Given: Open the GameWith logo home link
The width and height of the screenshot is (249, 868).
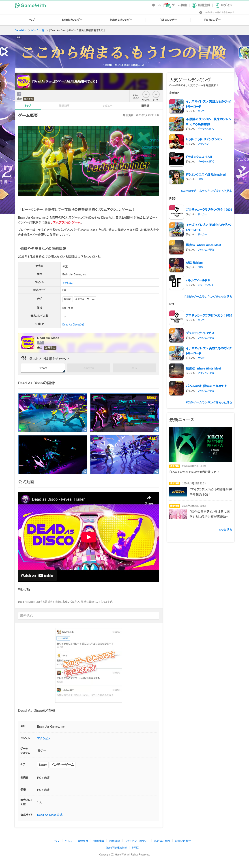Looking at the screenshot, I should 30,5.
